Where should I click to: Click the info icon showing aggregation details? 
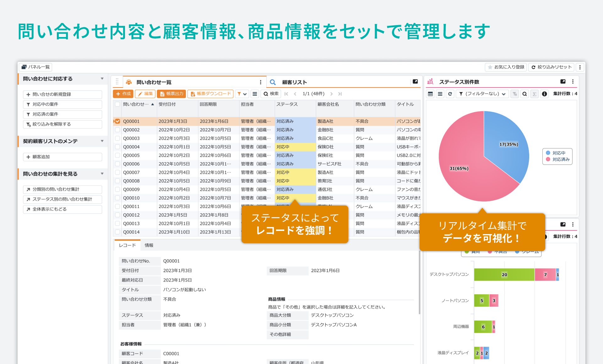544,94
